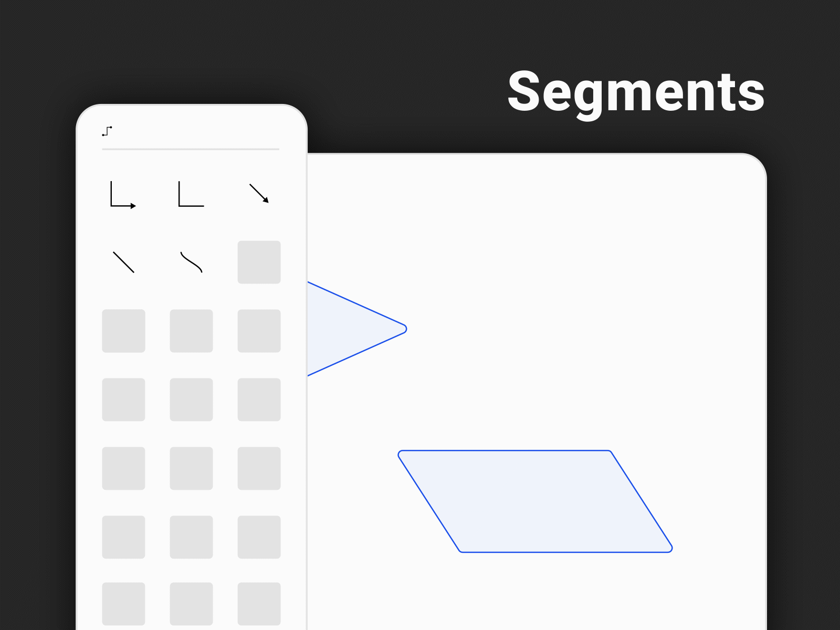The height and width of the screenshot is (630, 840).
Task: Select the elbow connector with arrow segment
Action: click(123, 194)
